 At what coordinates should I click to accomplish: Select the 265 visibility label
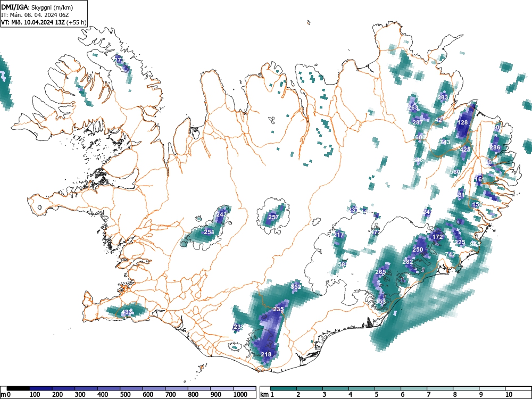(381, 272)
